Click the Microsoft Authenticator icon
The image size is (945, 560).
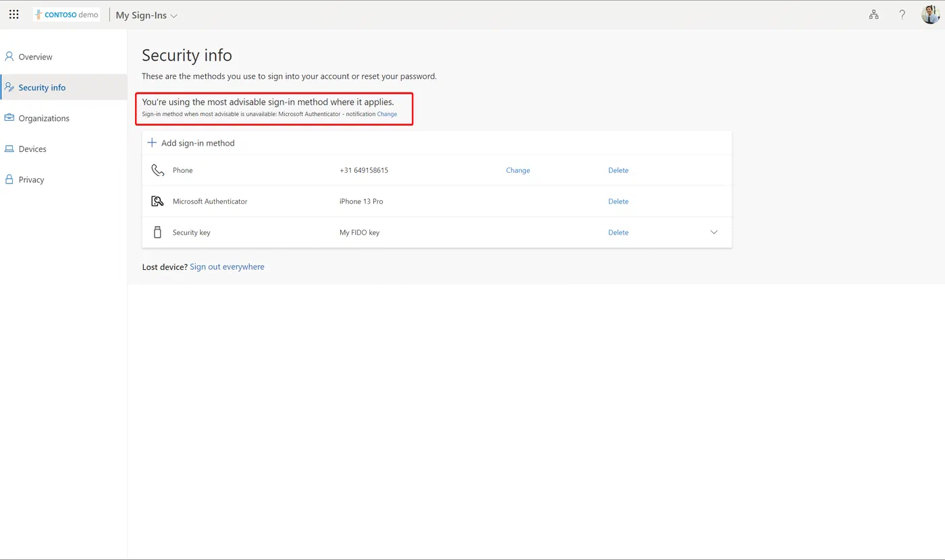(158, 201)
